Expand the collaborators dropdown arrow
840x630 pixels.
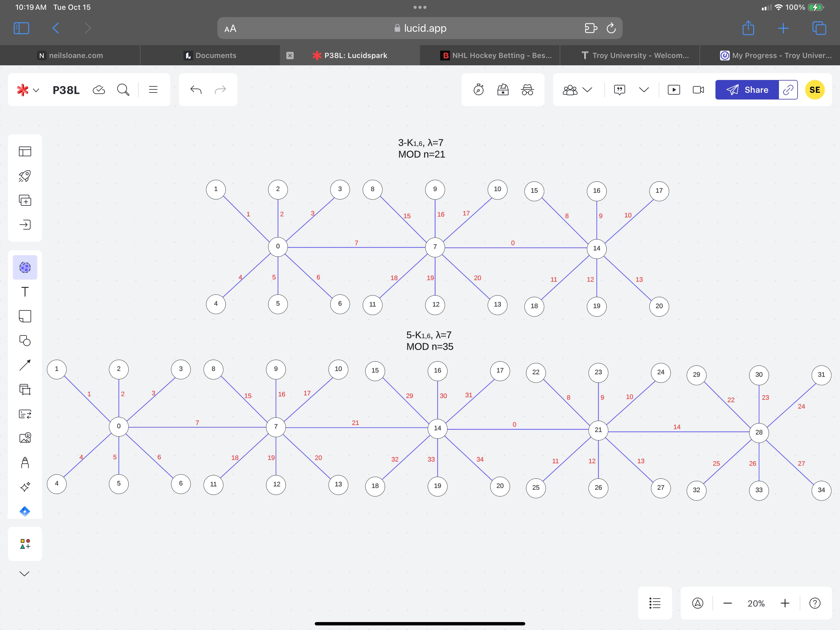587,90
